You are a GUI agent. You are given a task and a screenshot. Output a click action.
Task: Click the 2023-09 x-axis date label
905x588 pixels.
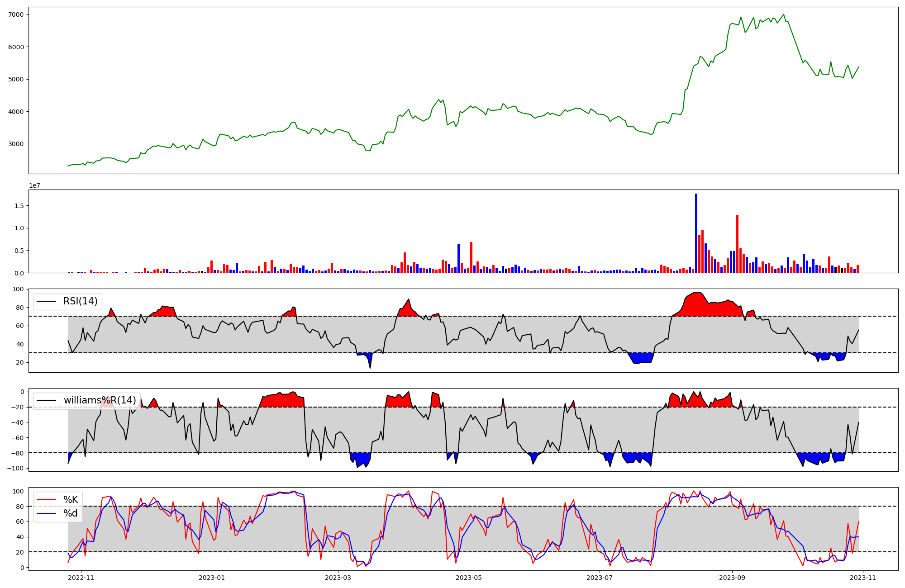pyautogui.click(x=732, y=578)
